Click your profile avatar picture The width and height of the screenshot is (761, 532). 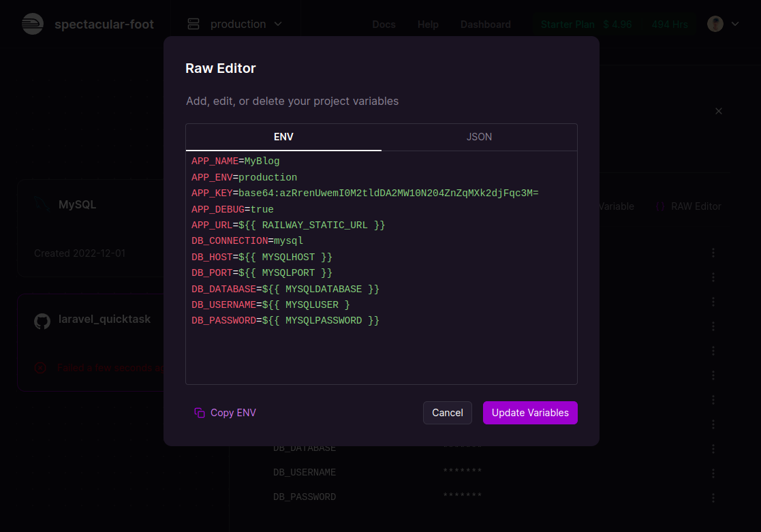(x=714, y=23)
